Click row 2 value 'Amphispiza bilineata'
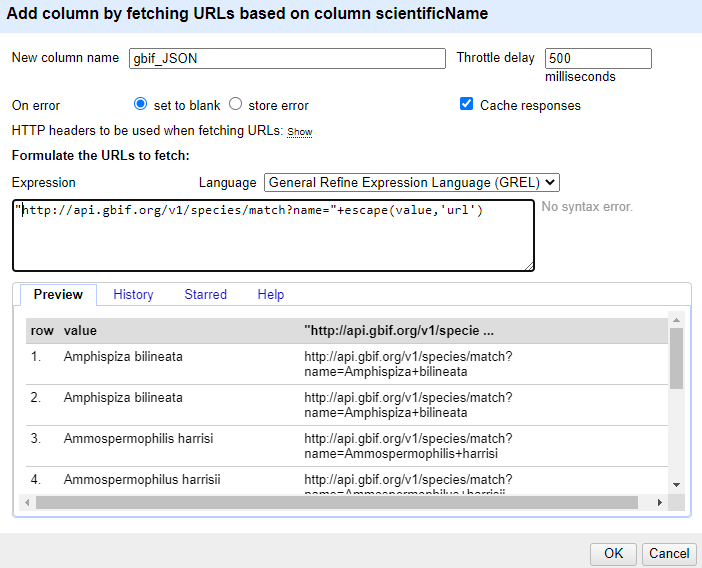 coord(123,397)
